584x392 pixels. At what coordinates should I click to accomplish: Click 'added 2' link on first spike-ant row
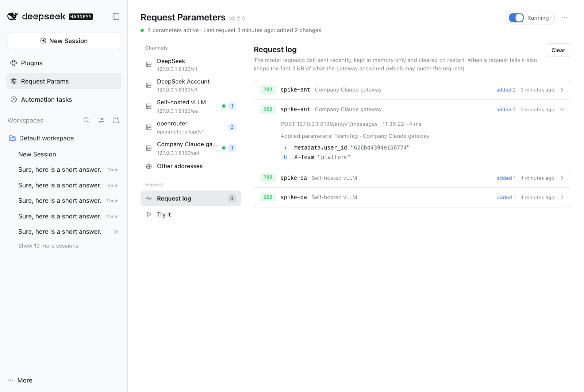pos(506,90)
